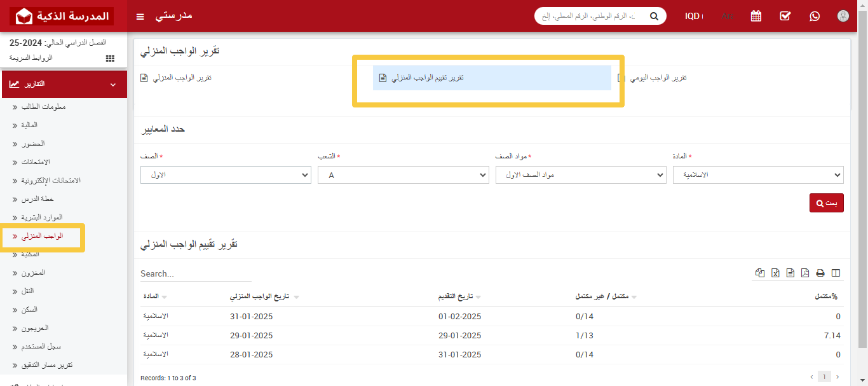
Task: Toggle the sidebar with the hamburger icon
Action: click(140, 17)
